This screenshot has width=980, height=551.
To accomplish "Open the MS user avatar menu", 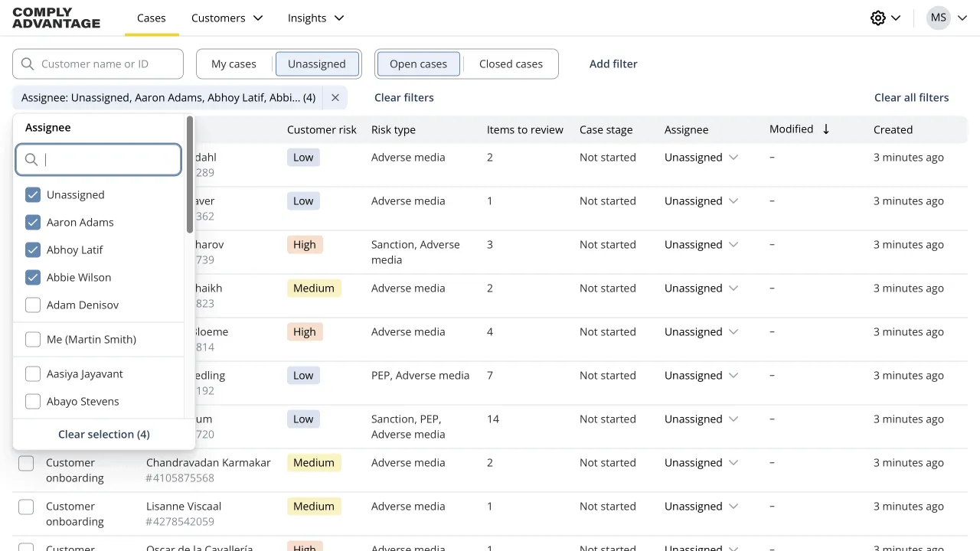I will pyautogui.click(x=938, y=18).
